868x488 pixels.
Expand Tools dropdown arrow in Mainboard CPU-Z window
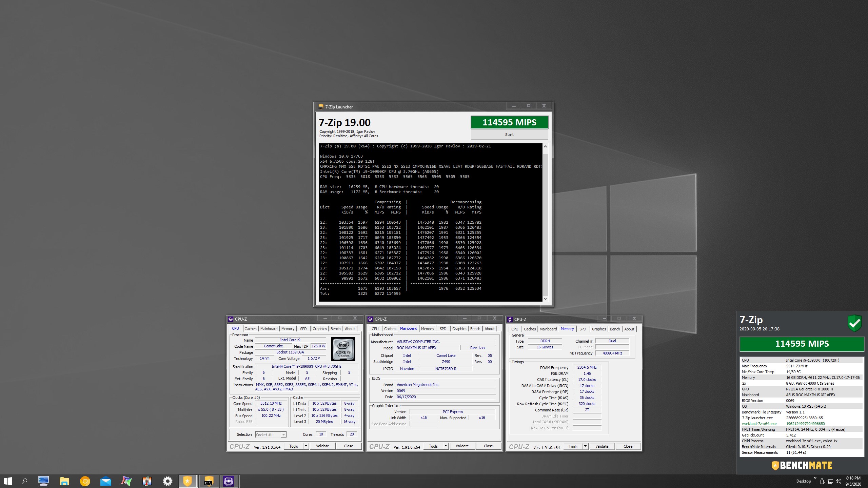coord(446,446)
